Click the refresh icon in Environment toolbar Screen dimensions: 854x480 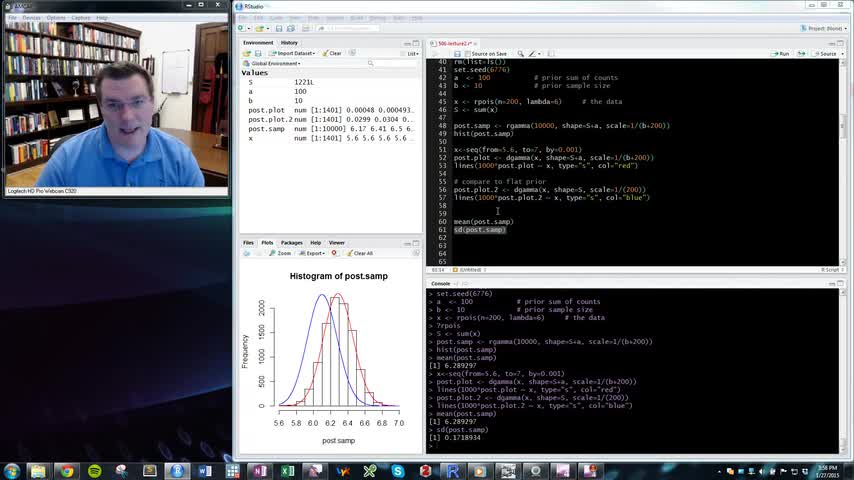(352, 53)
